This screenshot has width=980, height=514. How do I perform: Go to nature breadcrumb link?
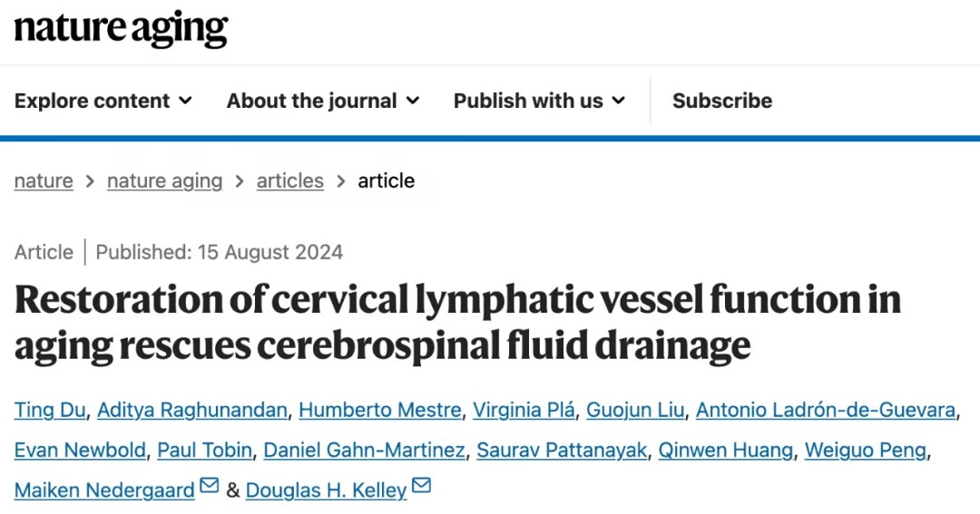(x=44, y=180)
